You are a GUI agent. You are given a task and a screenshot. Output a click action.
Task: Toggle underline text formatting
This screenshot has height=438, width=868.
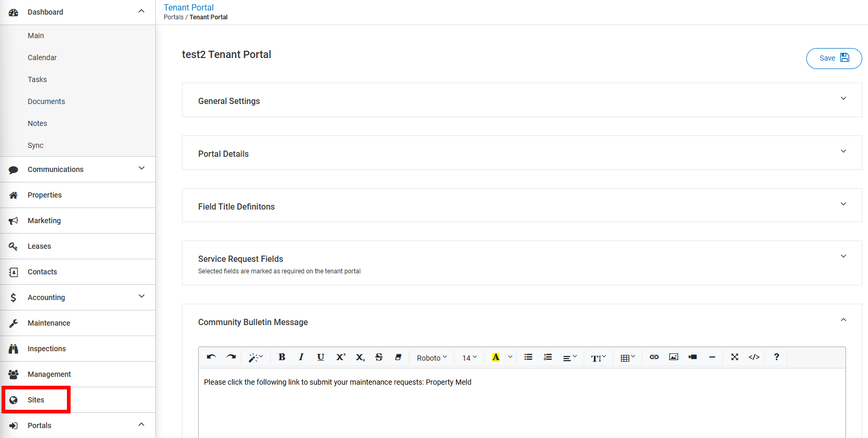(x=321, y=357)
